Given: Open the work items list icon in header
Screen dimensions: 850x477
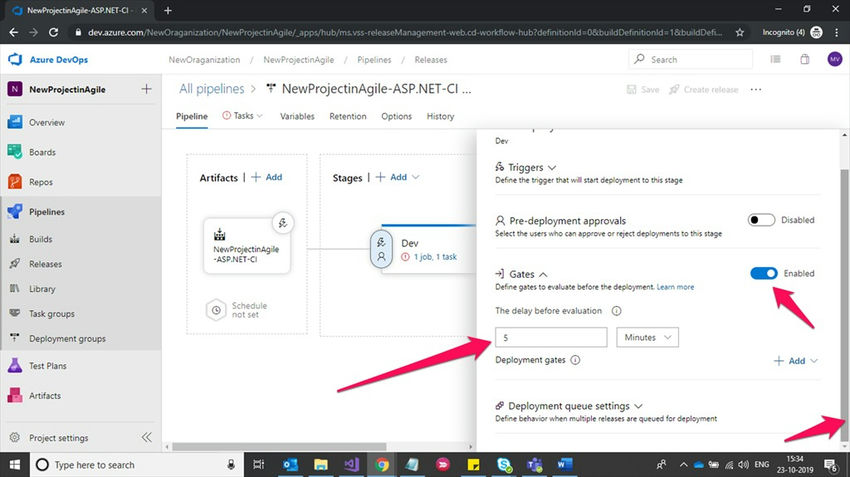Looking at the screenshot, I should pos(776,60).
